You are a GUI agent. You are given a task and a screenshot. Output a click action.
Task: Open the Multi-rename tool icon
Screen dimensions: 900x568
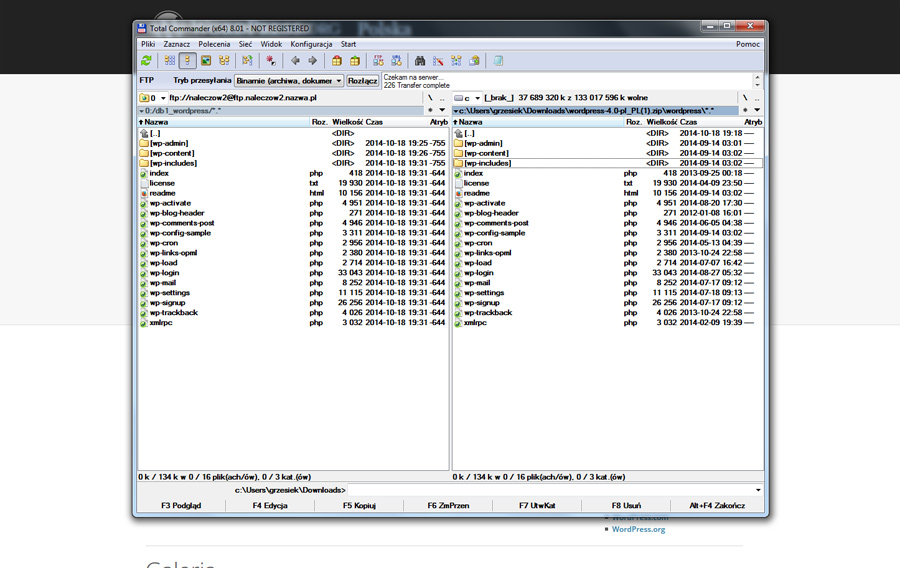click(x=438, y=61)
